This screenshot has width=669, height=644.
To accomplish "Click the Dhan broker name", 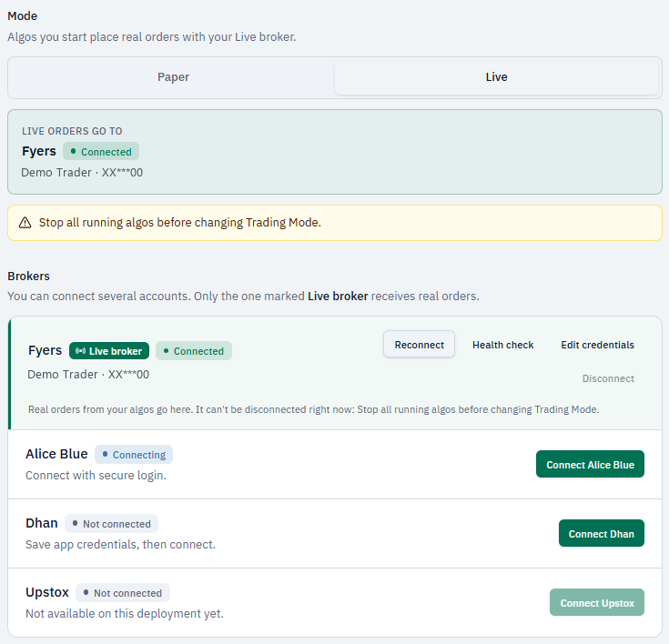I will point(41,523).
